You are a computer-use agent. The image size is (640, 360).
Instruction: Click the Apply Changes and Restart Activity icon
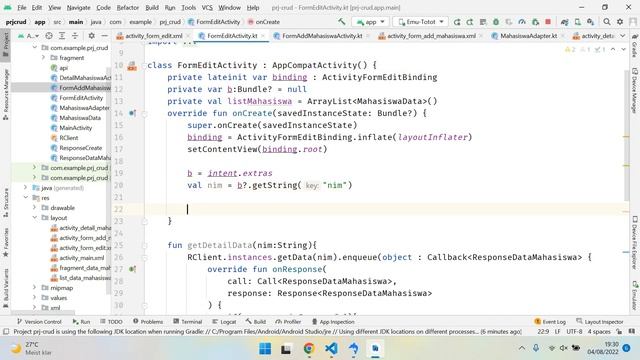tap(457, 22)
